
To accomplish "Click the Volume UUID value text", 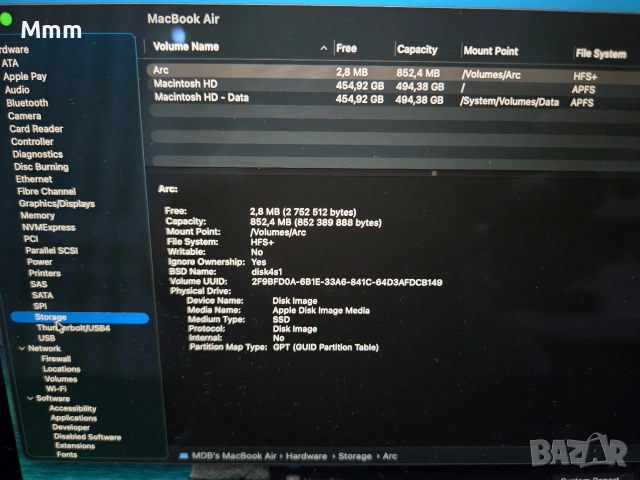I will (x=347, y=282).
